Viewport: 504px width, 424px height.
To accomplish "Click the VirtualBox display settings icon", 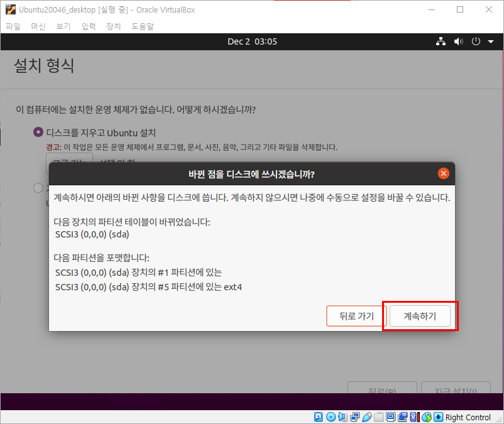I will [390, 417].
